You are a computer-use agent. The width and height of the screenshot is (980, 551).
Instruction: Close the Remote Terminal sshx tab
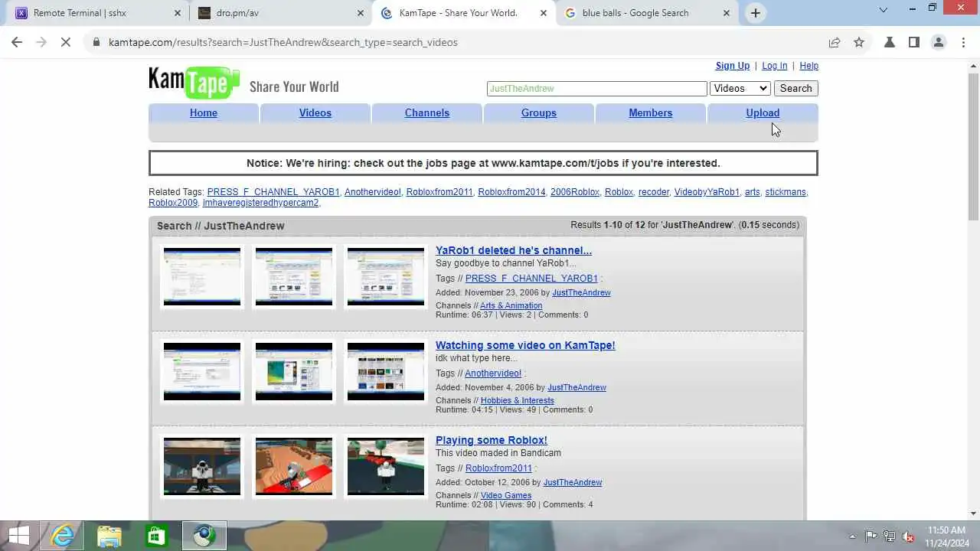click(x=178, y=13)
